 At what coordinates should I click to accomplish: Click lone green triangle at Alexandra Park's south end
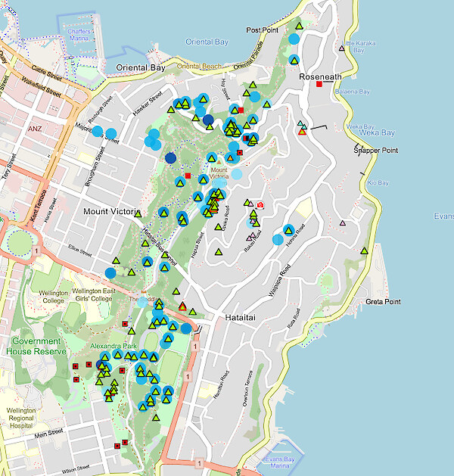click(x=156, y=418)
